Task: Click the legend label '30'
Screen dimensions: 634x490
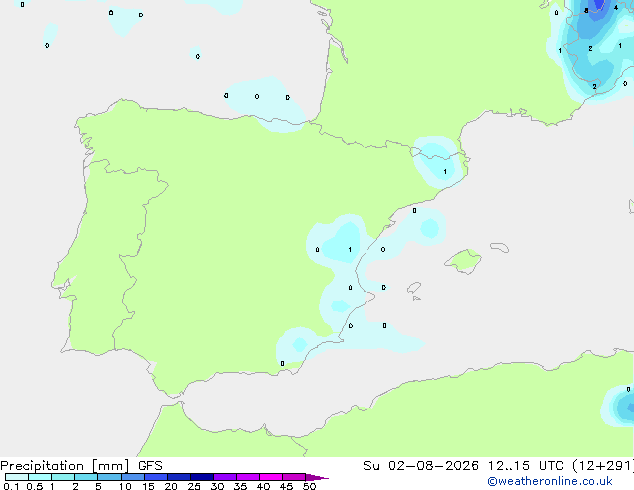Action: [x=217, y=486]
